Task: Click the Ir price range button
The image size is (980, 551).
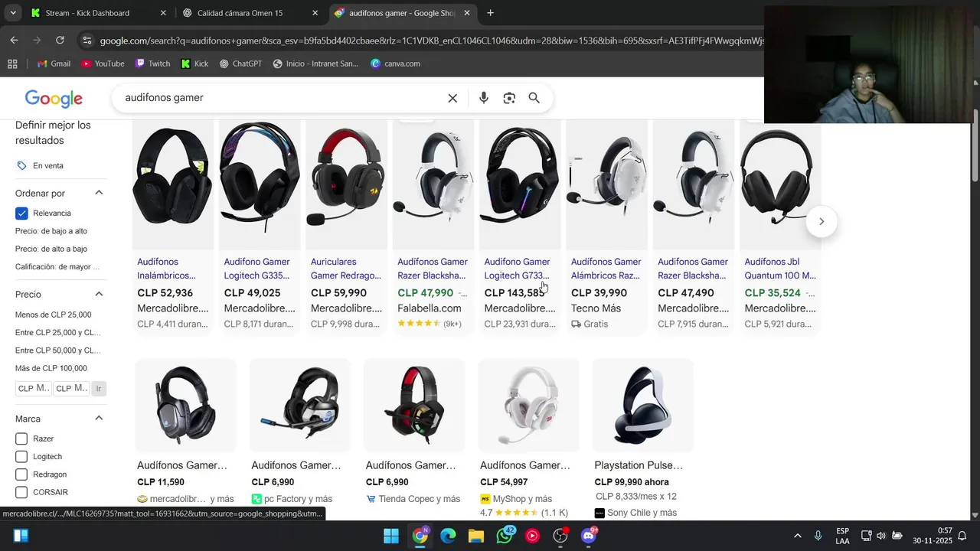Action: (98, 389)
